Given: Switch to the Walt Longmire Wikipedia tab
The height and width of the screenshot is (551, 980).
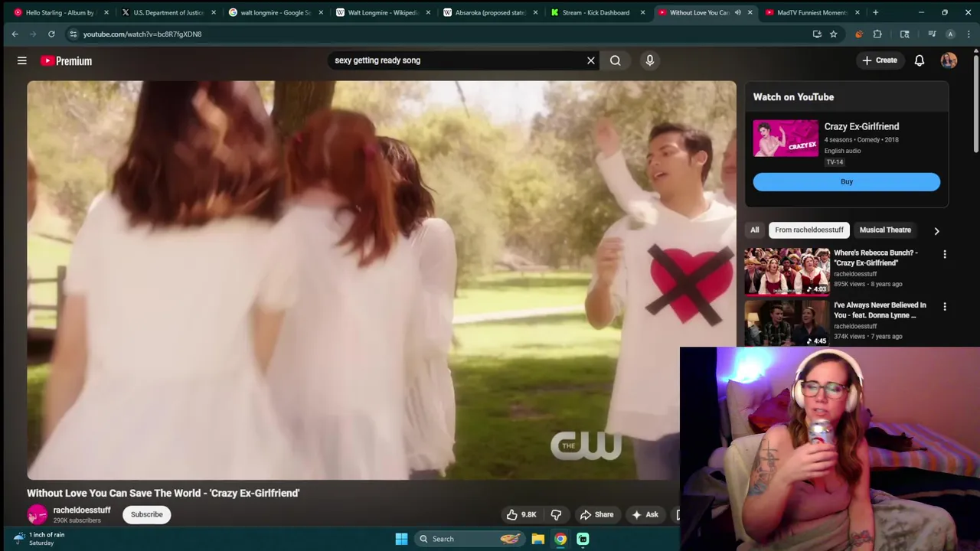Looking at the screenshot, I should point(382,12).
